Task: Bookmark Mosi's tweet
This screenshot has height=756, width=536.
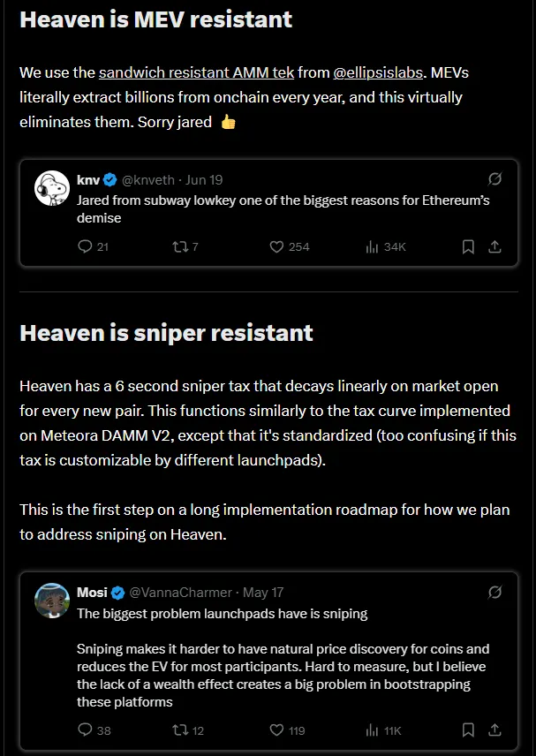Action: coord(467,730)
